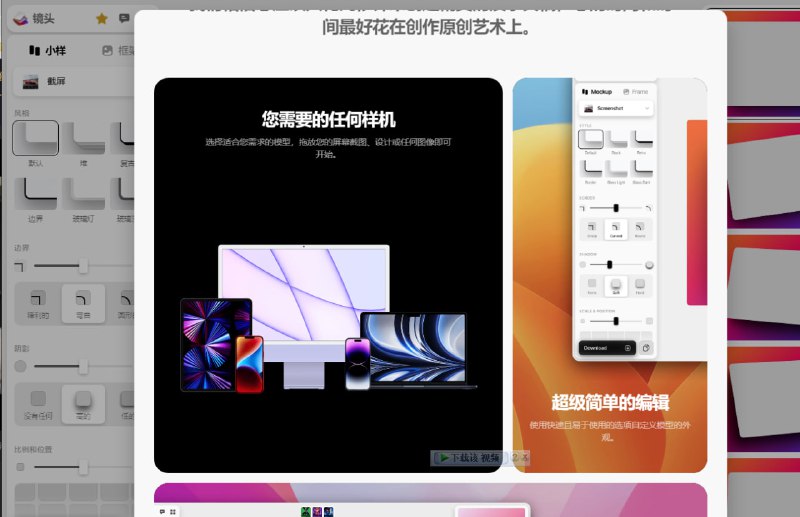This screenshot has width=800, height=517.
Task: Click the Mockup tab in the preview card
Action: [x=596, y=92]
